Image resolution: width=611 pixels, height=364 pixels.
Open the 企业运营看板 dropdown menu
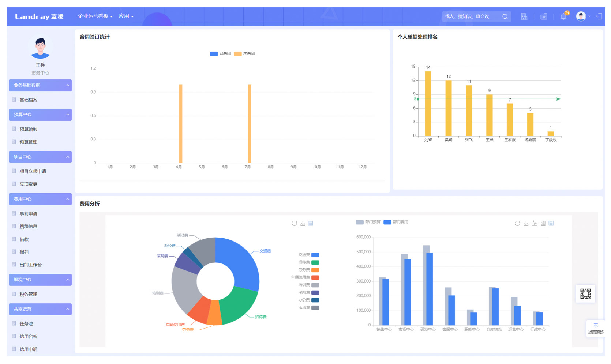point(95,16)
